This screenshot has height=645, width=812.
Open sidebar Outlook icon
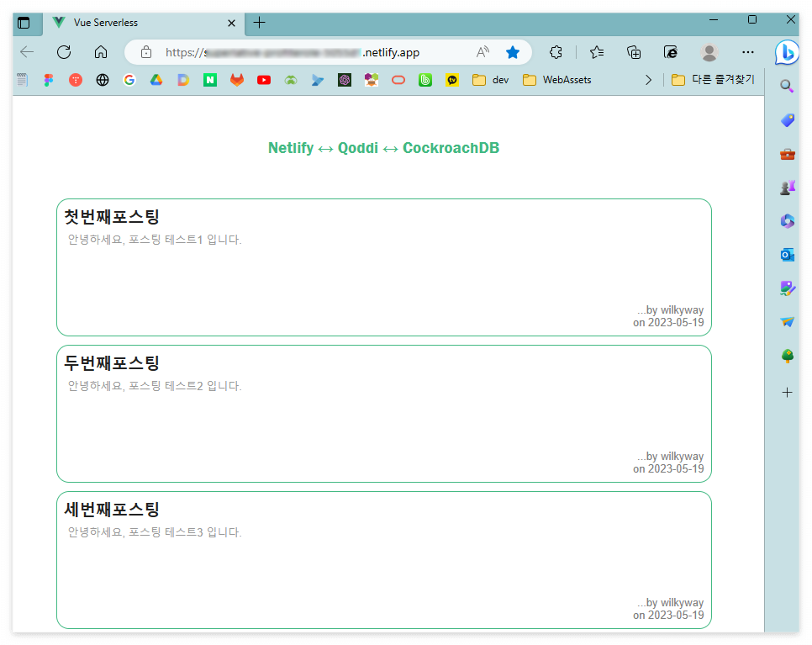787,254
